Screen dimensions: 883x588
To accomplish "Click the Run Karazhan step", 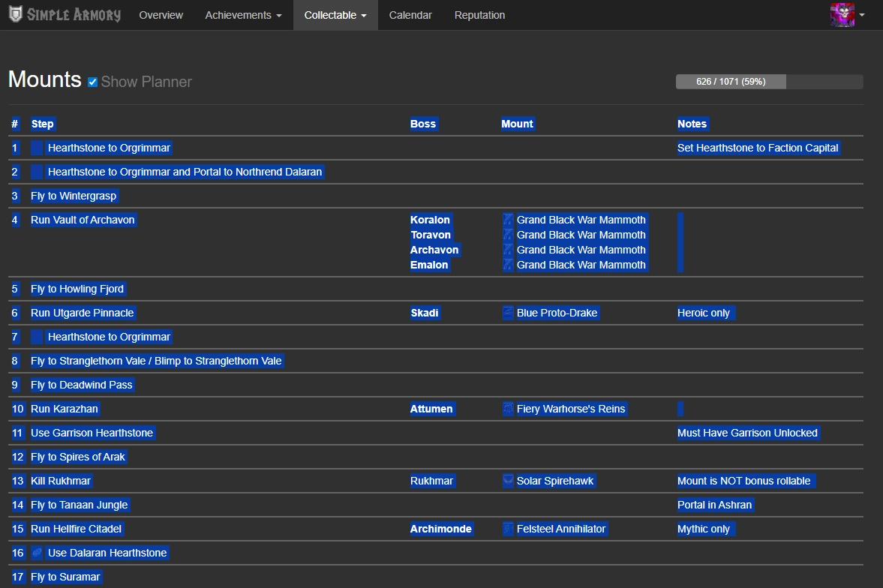I will click(65, 409).
